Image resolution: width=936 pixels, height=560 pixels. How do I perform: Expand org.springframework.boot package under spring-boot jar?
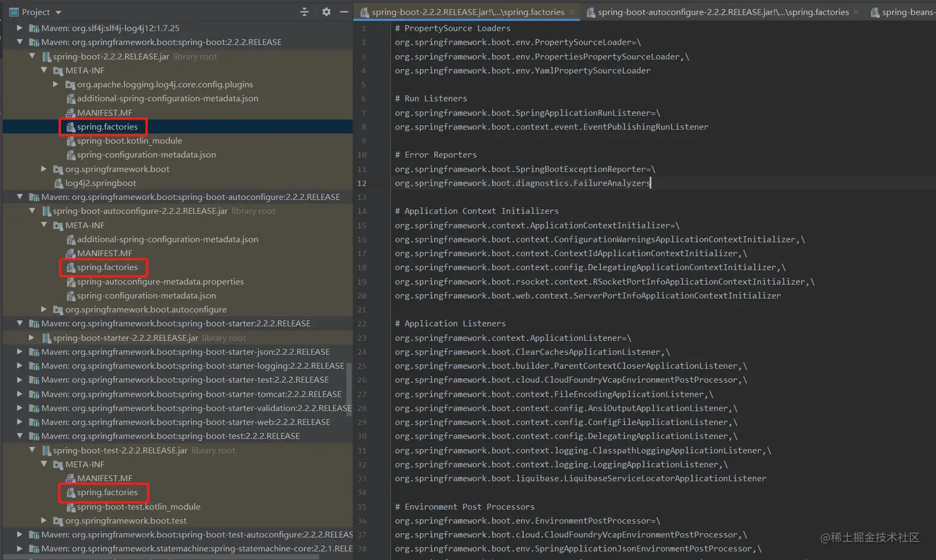44,169
